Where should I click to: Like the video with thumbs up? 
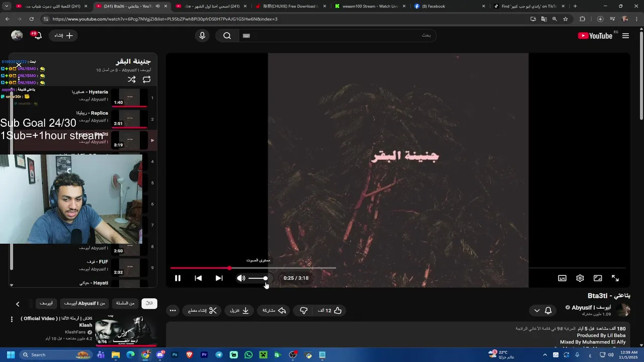pyautogui.click(x=330, y=311)
